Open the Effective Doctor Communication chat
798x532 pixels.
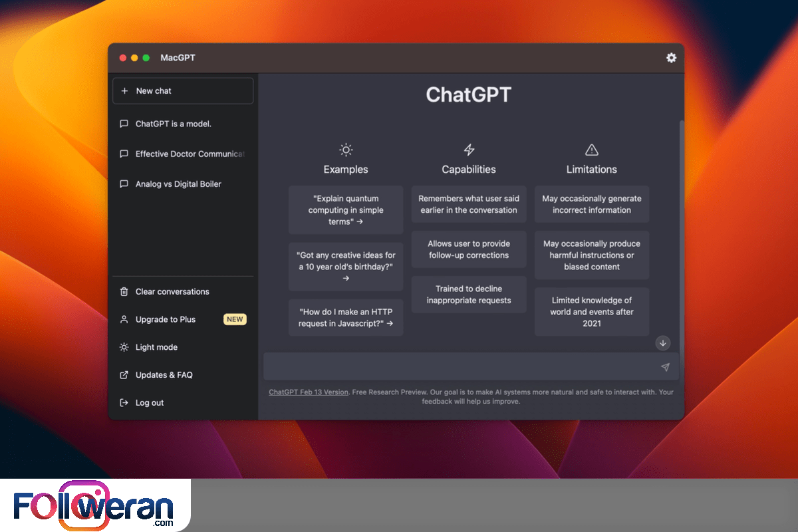click(190, 154)
